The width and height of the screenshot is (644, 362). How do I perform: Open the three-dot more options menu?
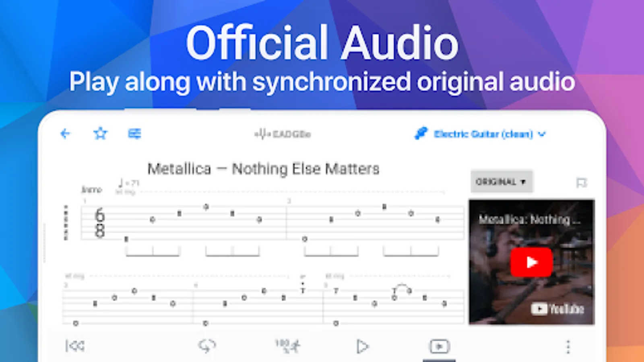pos(568,347)
